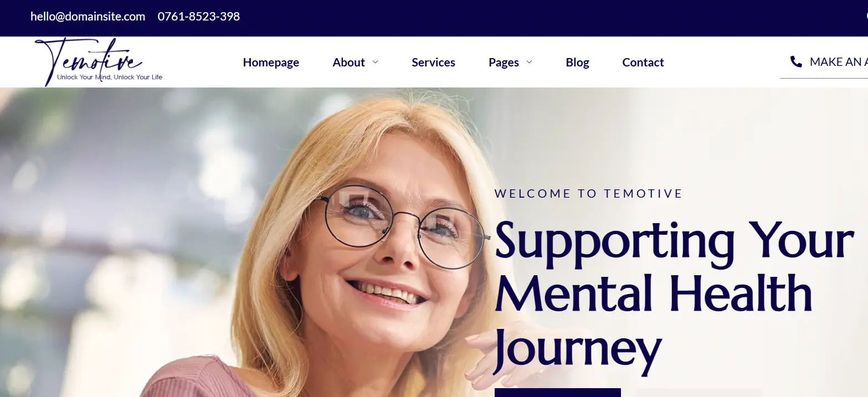Expand the About dropdown chevron

(376, 62)
